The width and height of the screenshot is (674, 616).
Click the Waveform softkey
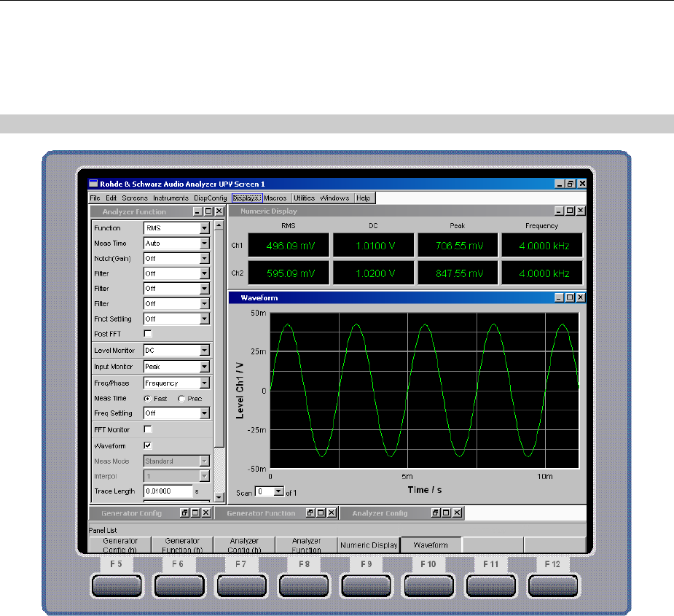click(x=431, y=545)
